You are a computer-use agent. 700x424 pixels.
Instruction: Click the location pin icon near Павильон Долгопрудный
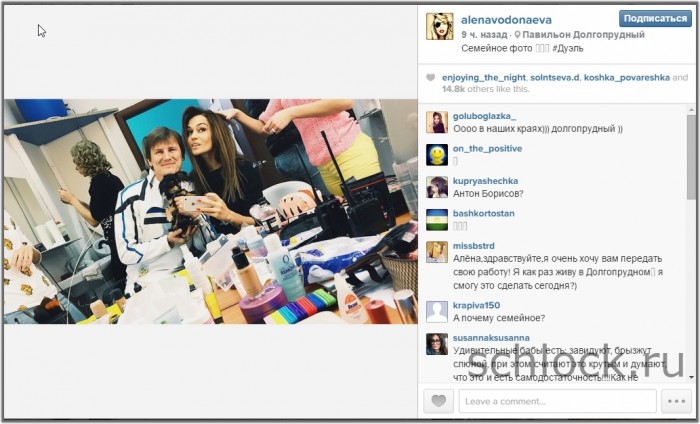[517, 35]
